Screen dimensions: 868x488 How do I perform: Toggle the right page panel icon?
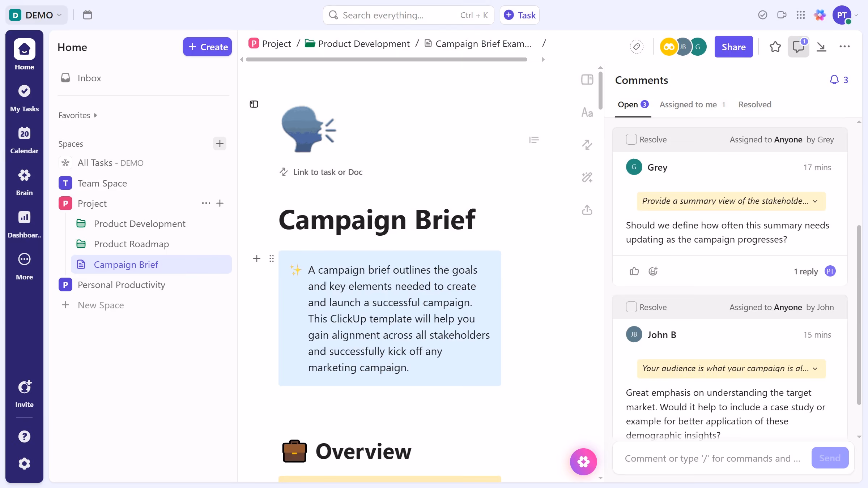coord(587,80)
